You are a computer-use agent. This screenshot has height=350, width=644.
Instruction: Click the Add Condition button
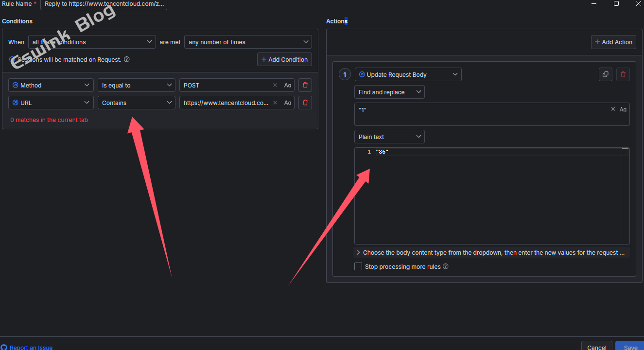coord(284,59)
